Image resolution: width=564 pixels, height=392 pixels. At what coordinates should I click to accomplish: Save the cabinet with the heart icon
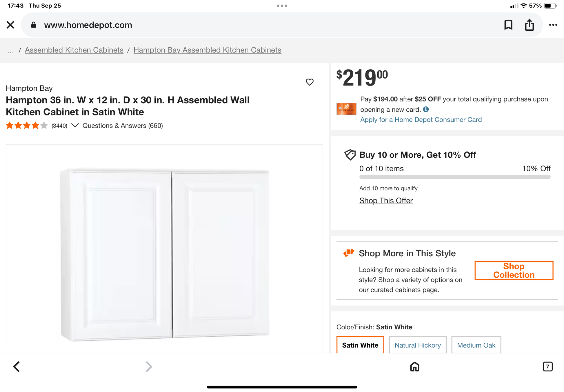point(310,82)
